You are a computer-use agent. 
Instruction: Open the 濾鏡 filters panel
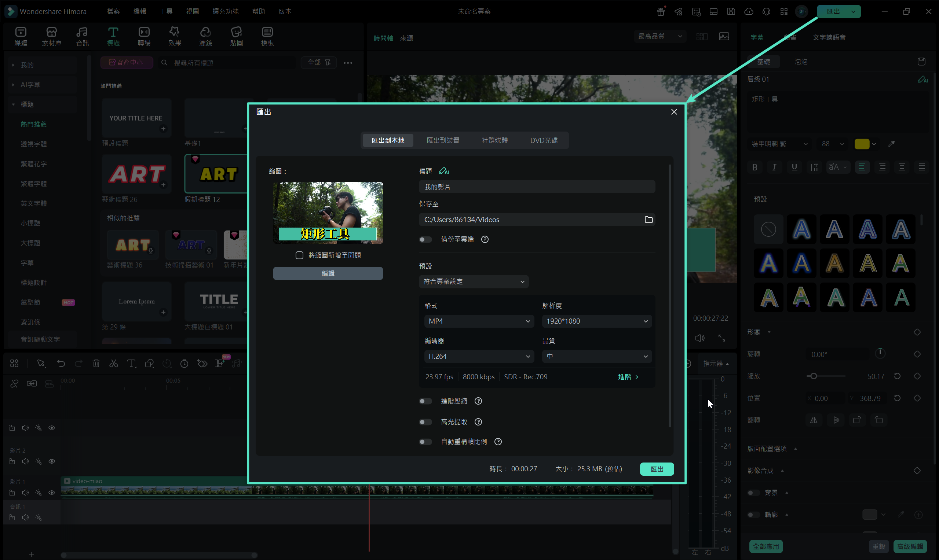pos(205,37)
